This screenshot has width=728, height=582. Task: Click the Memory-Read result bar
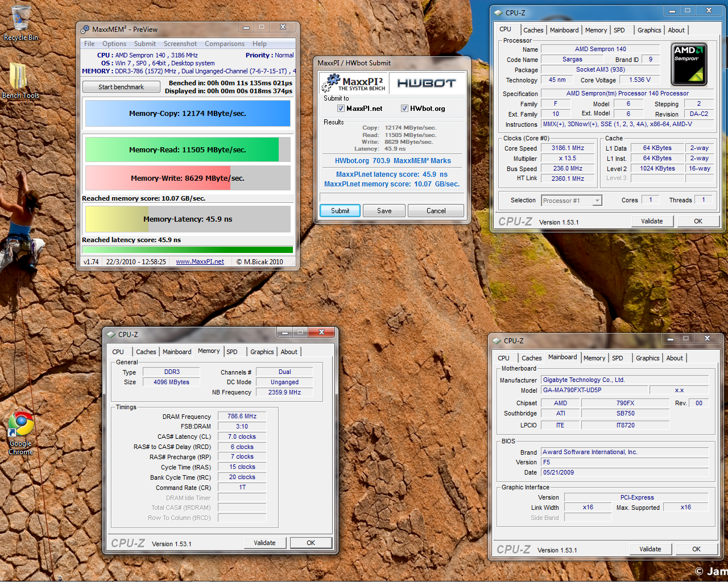pyautogui.click(x=188, y=150)
